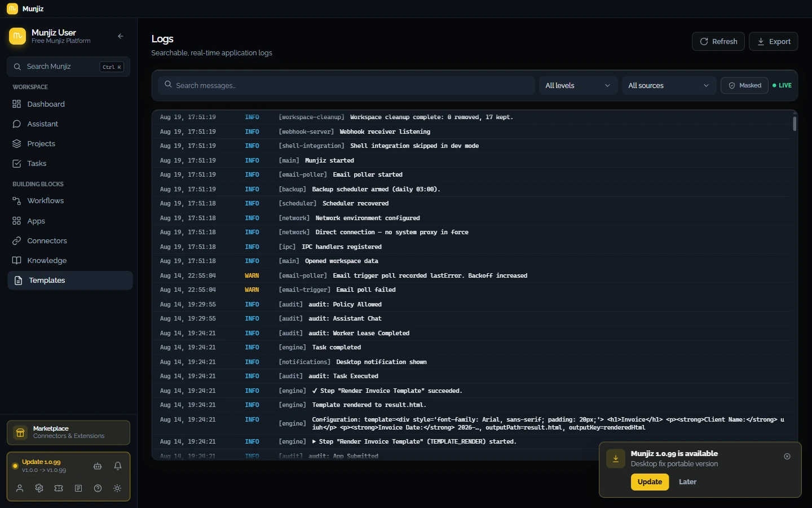
Task: Click the Munjiz logo in title bar
Action: (12, 8)
